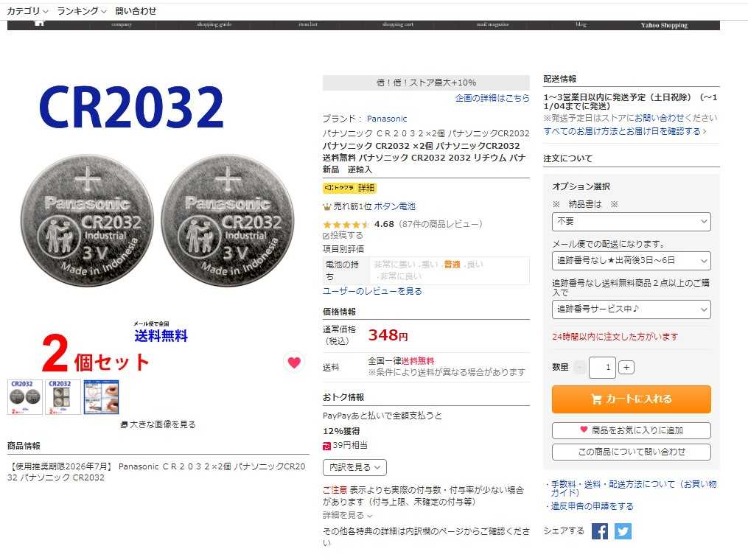Open the カテゴリ menu
The width and height of the screenshot is (748, 560).
(x=27, y=10)
